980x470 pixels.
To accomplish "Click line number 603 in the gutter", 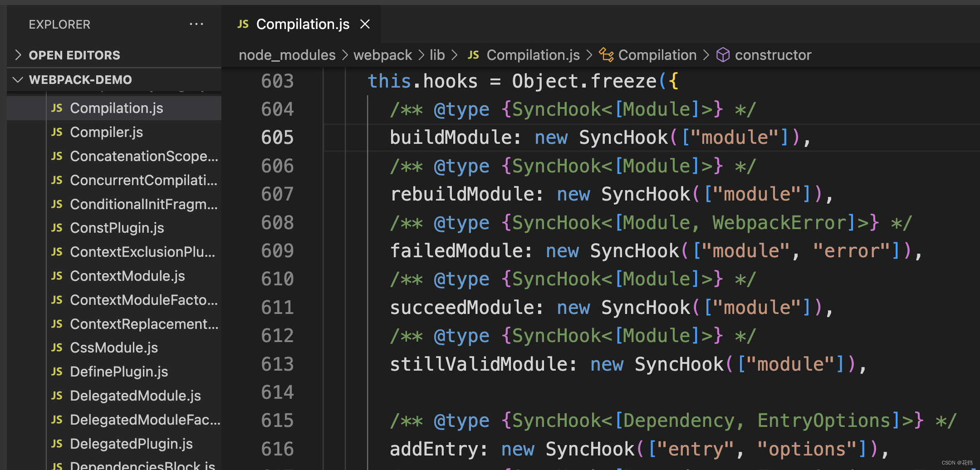I will (277, 81).
